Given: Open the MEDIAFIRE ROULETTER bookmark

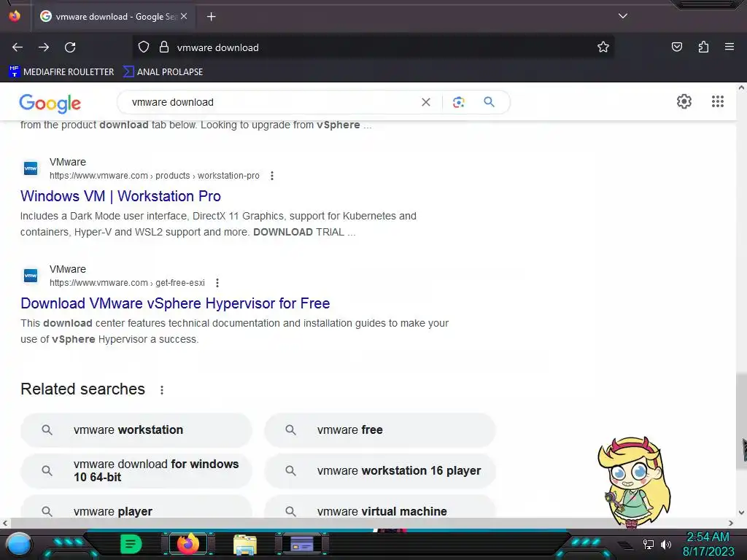Looking at the screenshot, I should point(61,72).
